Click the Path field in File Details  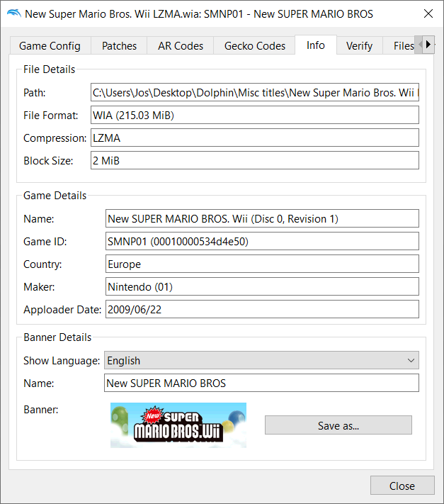255,92
